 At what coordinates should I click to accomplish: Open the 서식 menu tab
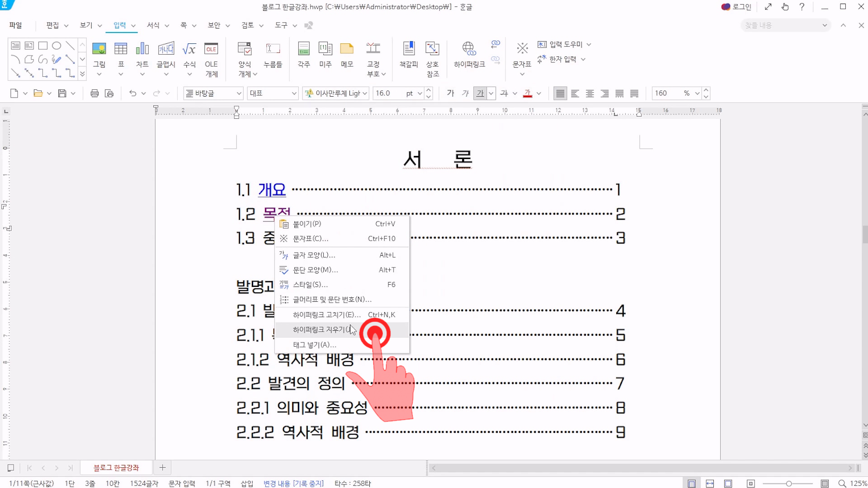tap(153, 25)
